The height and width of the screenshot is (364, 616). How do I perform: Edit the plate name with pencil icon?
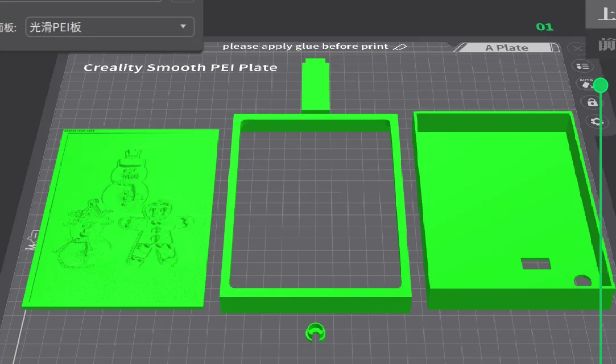pos(399,47)
